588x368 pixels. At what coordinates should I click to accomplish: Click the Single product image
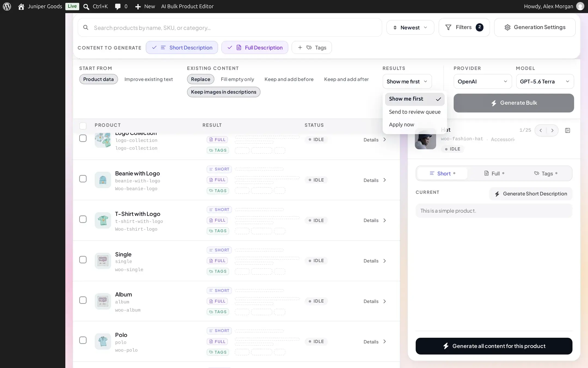[103, 261]
